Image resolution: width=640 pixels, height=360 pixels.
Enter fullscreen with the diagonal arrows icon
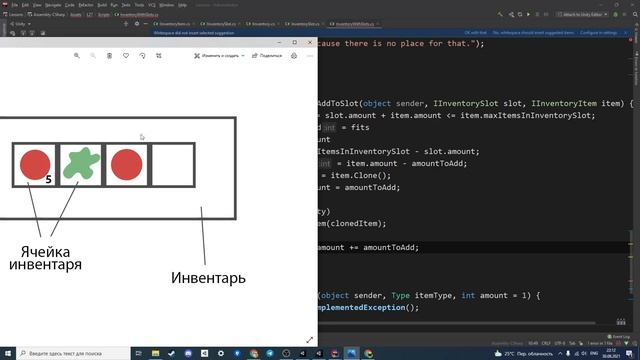[309, 340]
